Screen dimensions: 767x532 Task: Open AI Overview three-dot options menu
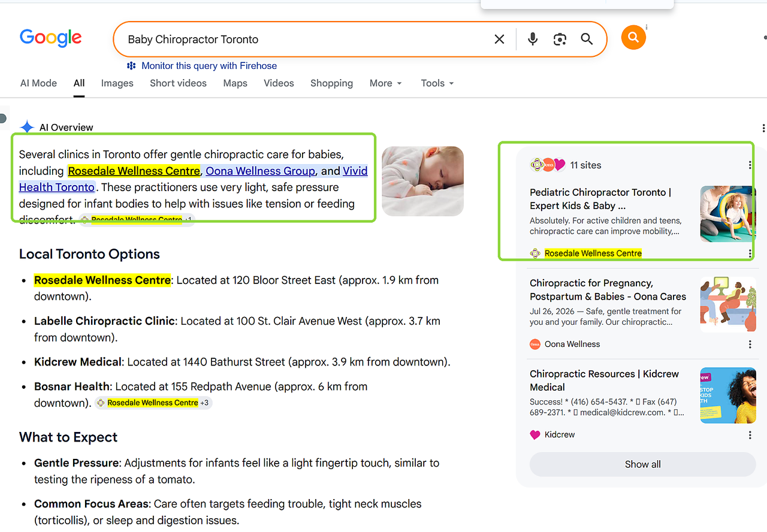tap(763, 128)
